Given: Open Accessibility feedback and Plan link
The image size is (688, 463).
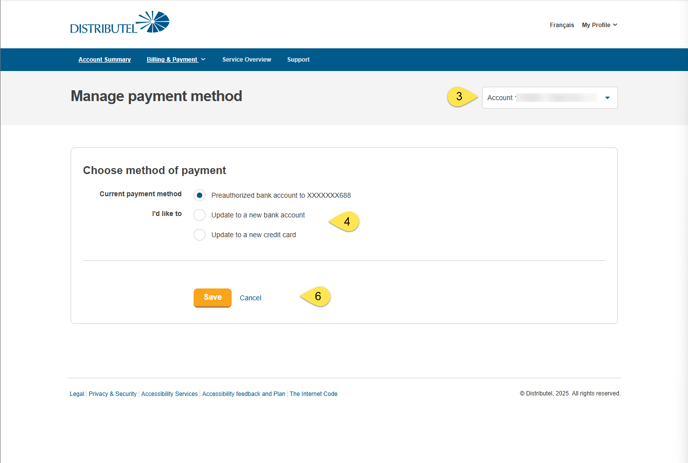Looking at the screenshot, I should point(244,394).
